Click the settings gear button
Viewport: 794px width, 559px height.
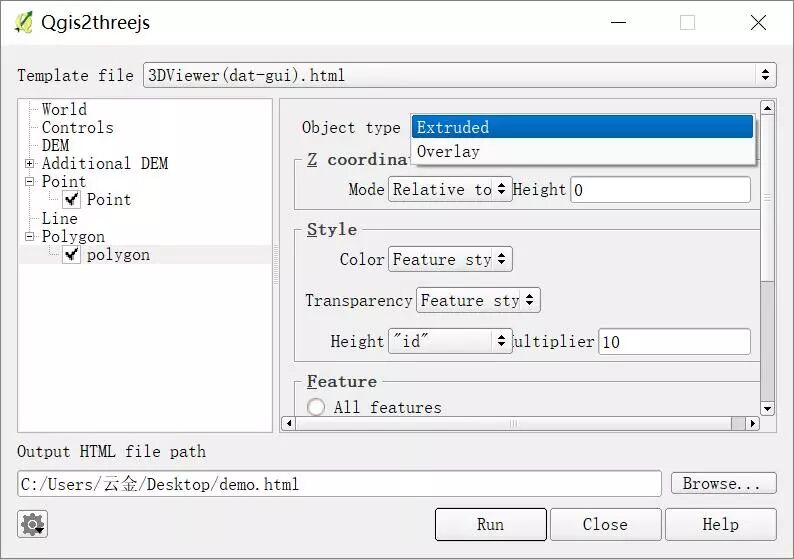pos(32,524)
